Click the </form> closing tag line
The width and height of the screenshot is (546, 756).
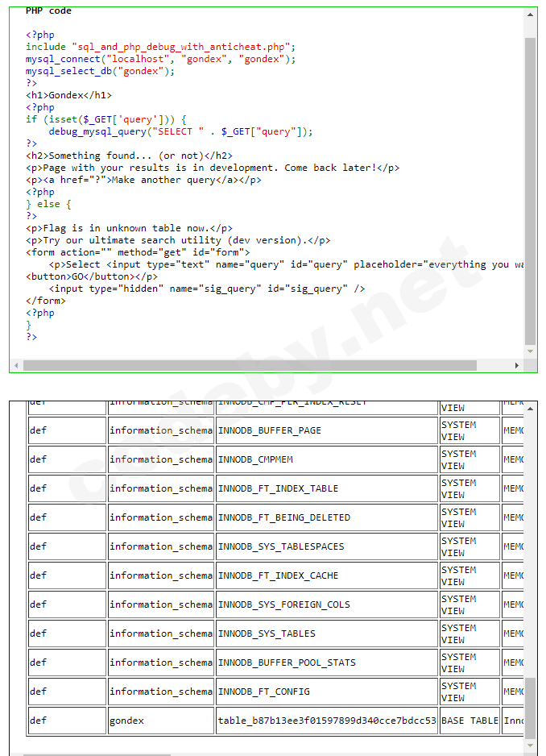[46, 301]
